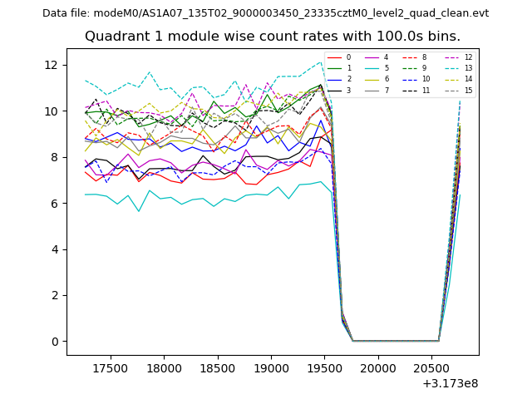Select legend entry 15 gray dashed line

454,90
